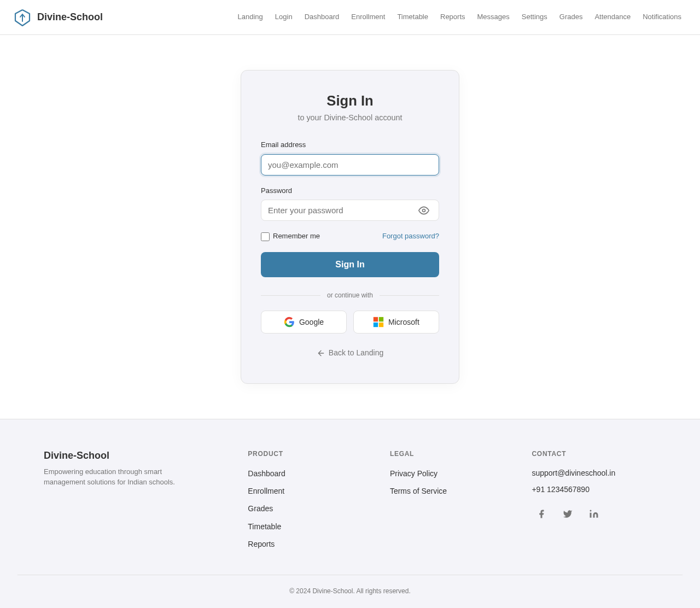Open Grades link in footer Product list
Image resolution: width=700 pixels, height=608 pixels.
point(260,508)
